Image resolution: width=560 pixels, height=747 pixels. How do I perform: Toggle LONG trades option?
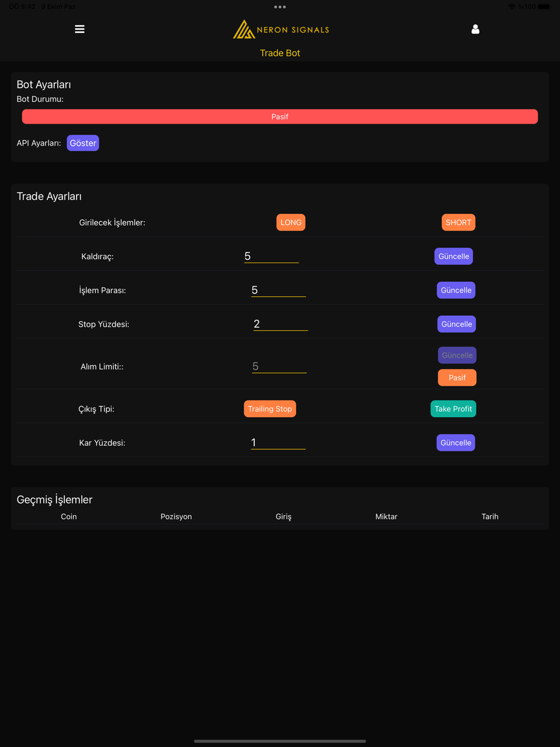291,222
